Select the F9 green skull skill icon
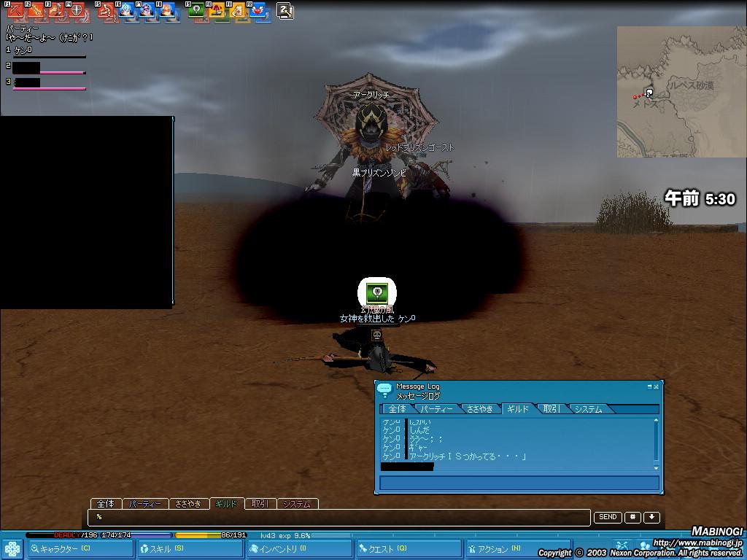The height and width of the screenshot is (560, 747). click(196, 10)
